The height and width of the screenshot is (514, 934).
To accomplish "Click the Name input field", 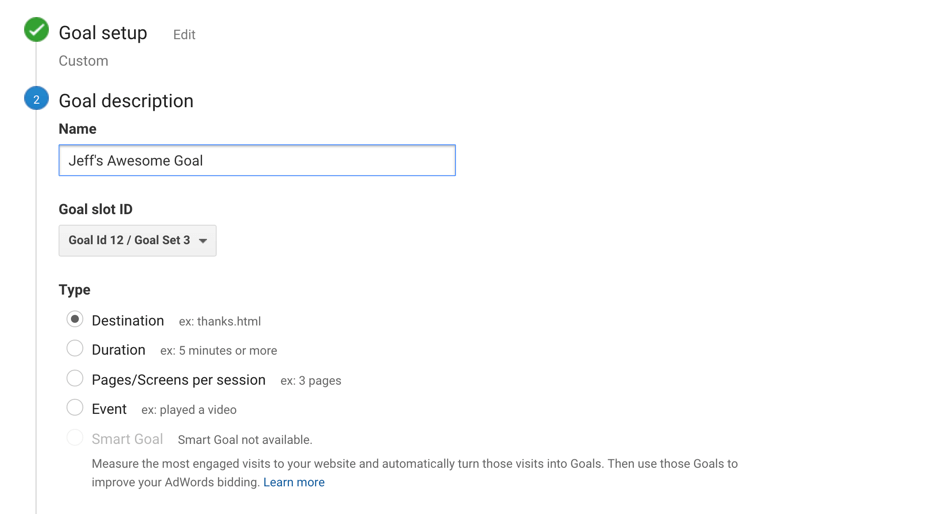I will pyautogui.click(x=257, y=160).
